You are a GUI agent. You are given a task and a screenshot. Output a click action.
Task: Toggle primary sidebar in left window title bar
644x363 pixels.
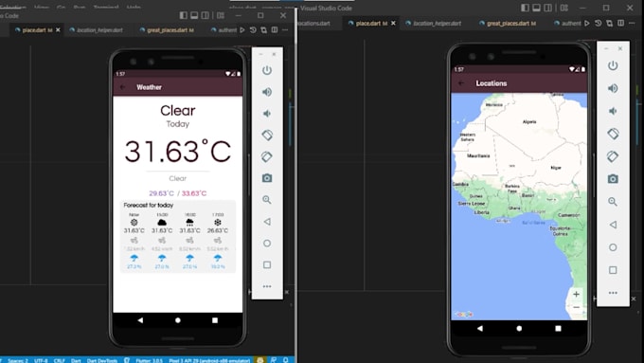pyautogui.click(x=183, y=15)
